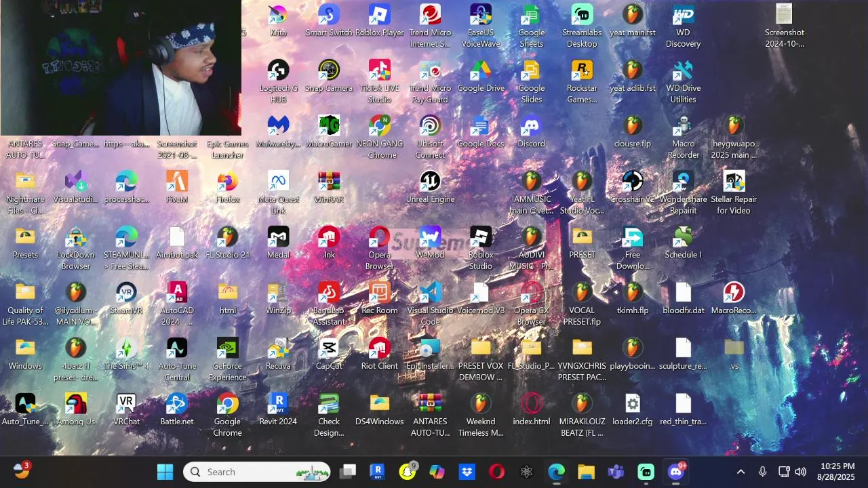The width and height of the screenshot is (868, 488).
Task: Open Rec Room shortcut
Action: tap(380, 298)
